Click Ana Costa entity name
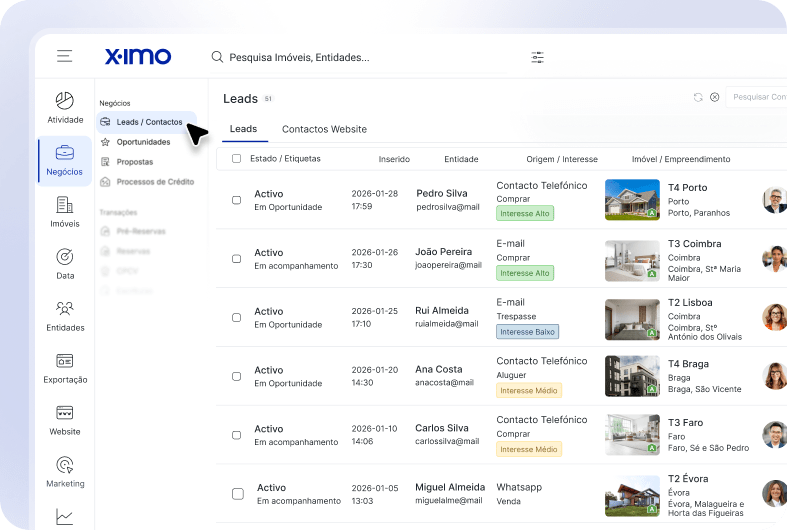The width and height of the screenshot is (787, 530). coord(439,369)
